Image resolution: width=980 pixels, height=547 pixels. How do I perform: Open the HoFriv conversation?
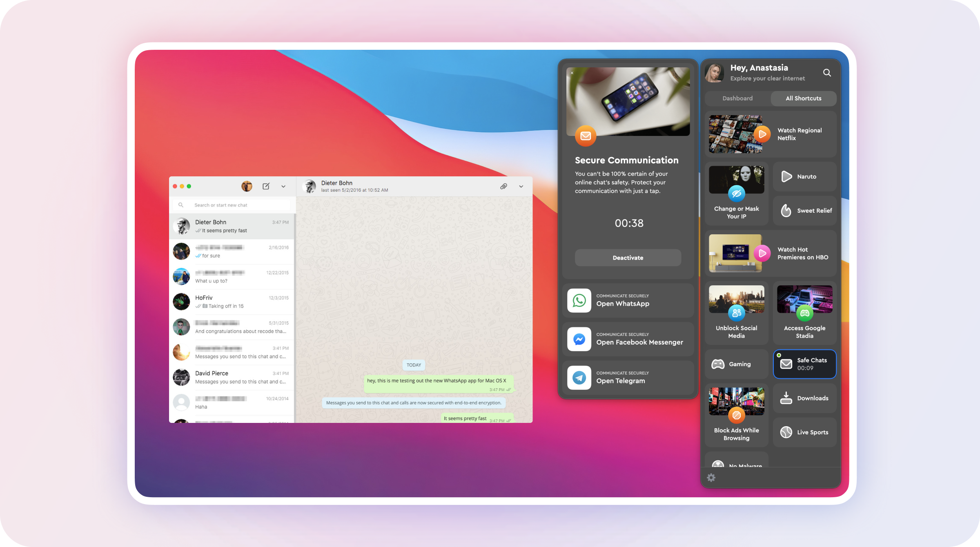(232, 302)
